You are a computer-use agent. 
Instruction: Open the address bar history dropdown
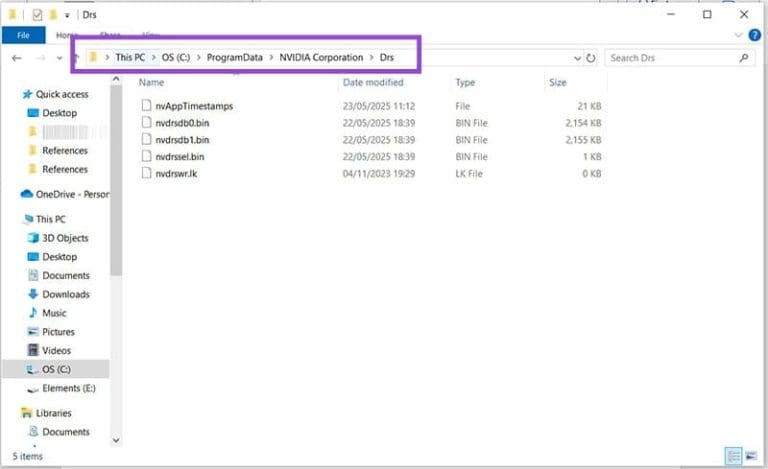(575, 58)
